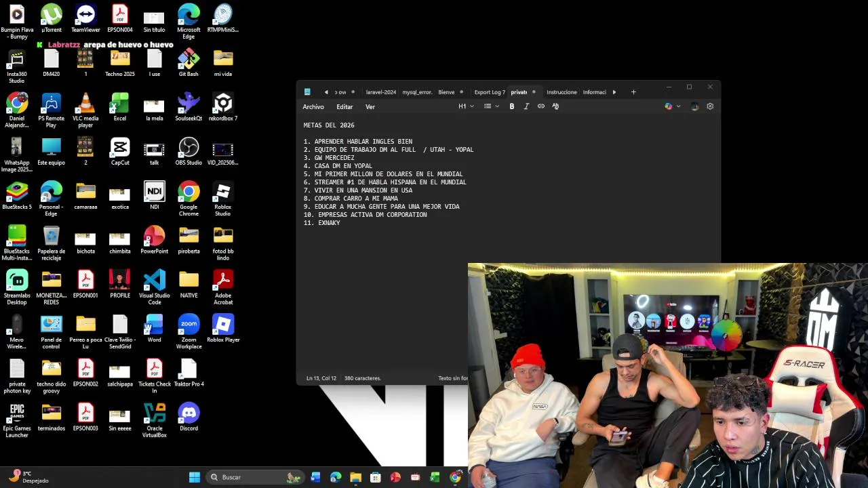
Task: Open File Explorer from taskbar
Action: click(355, 477)
